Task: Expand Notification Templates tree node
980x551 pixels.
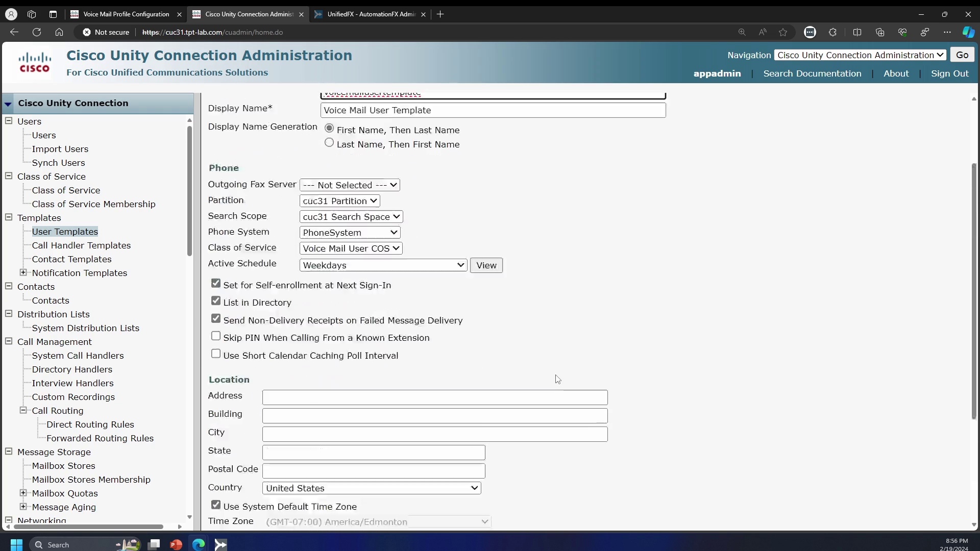Action: 23,272
